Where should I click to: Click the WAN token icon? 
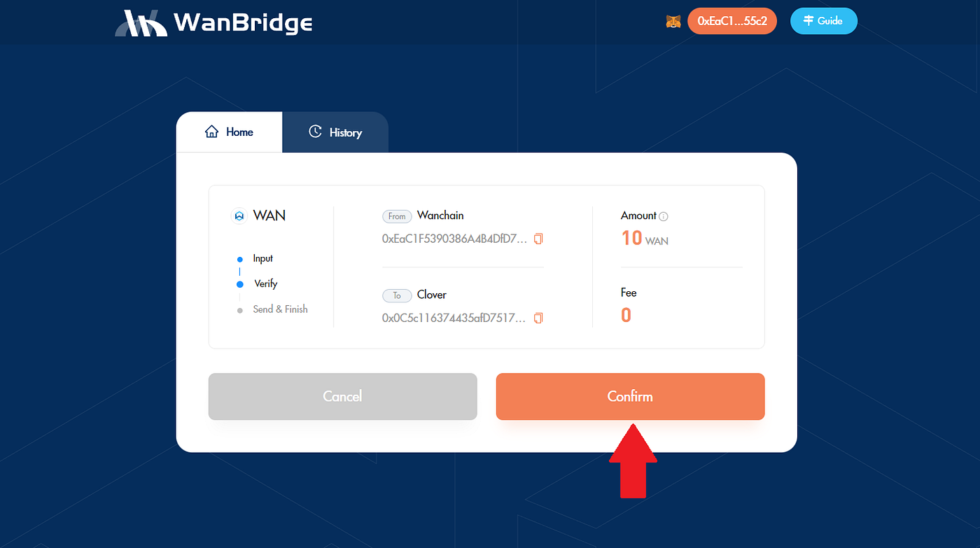[x=239, y=216]
